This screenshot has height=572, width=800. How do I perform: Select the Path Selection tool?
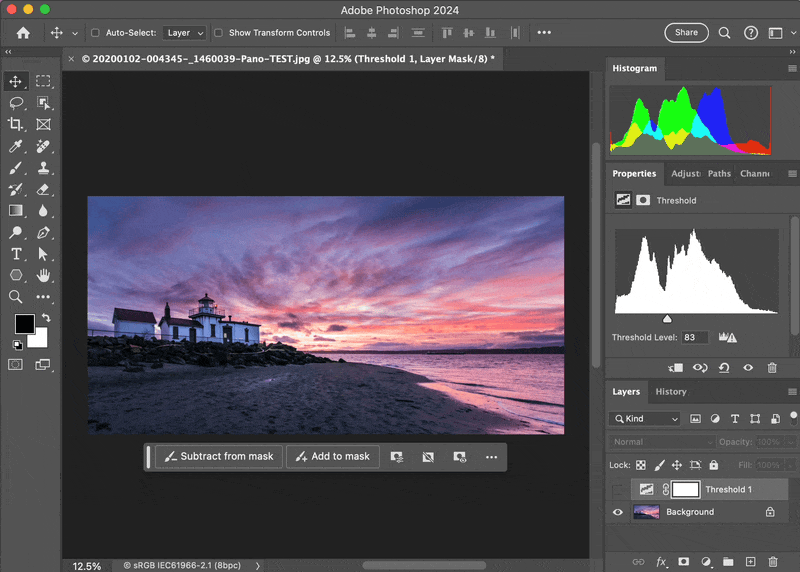[43, 254]
